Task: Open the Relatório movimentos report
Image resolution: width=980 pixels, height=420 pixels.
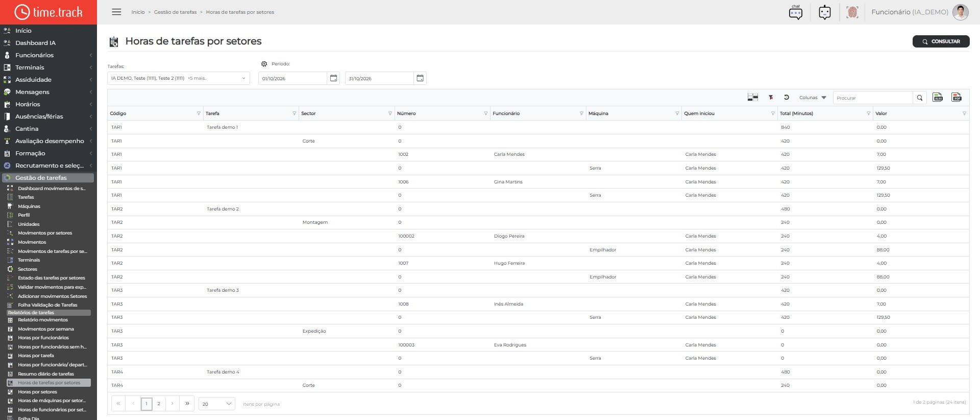Action: 43,320
